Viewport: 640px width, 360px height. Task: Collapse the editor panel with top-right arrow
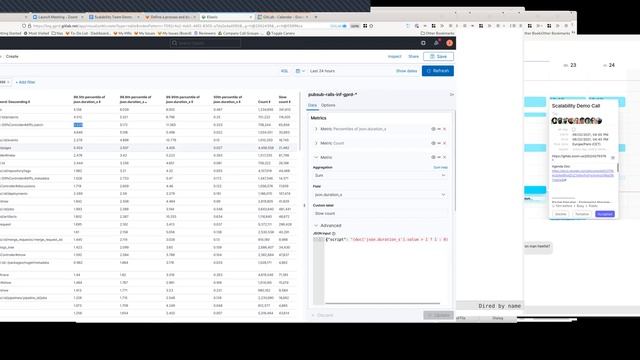(451, 94)
